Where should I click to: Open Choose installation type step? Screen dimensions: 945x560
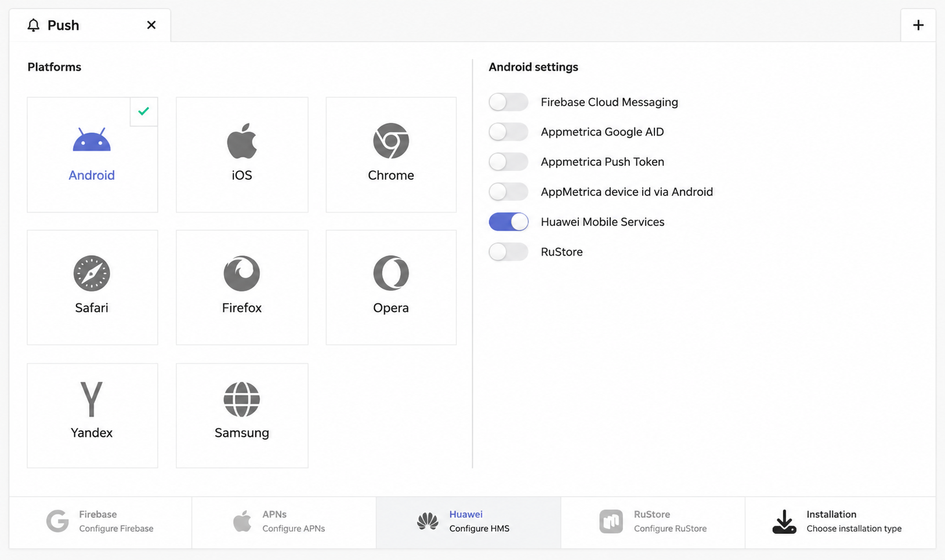tap(841, 522)
